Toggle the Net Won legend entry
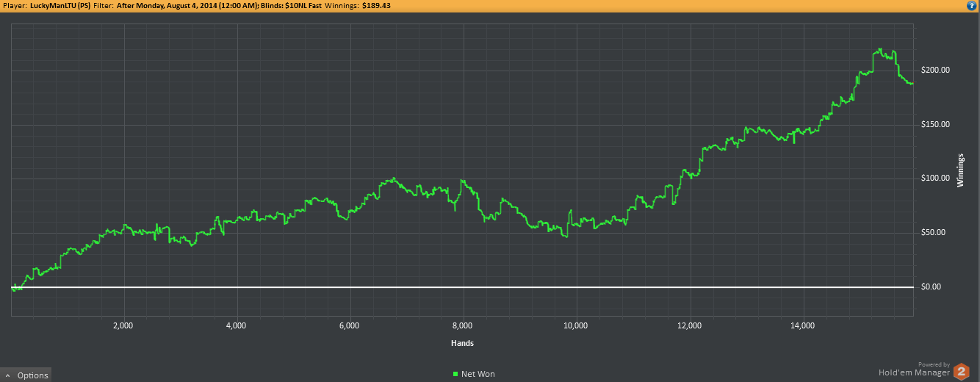 click(474, 374)
